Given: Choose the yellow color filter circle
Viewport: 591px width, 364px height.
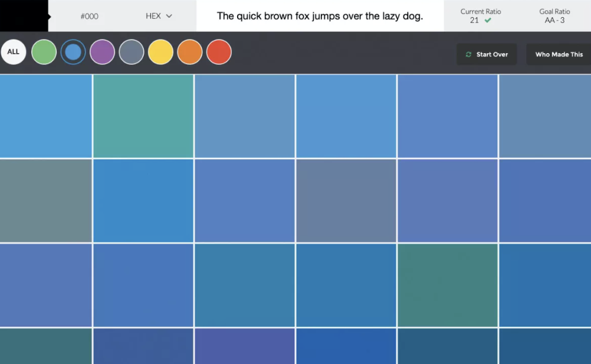Looking at the screenshot, I should (160, 52).
